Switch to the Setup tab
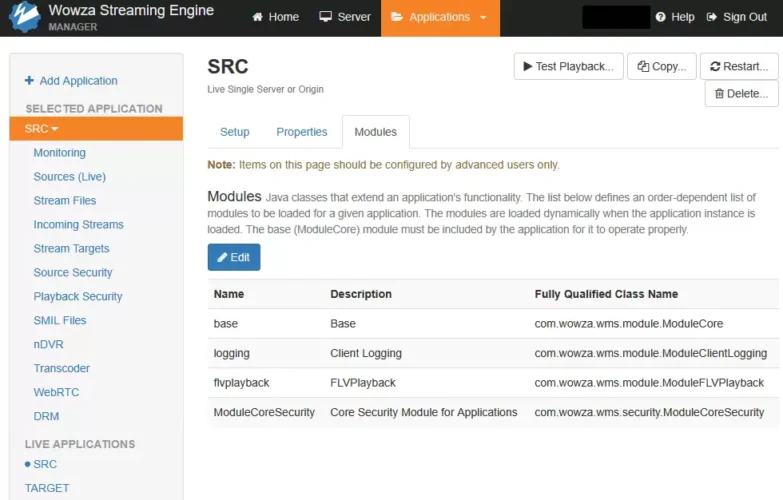 click(235, 132)
